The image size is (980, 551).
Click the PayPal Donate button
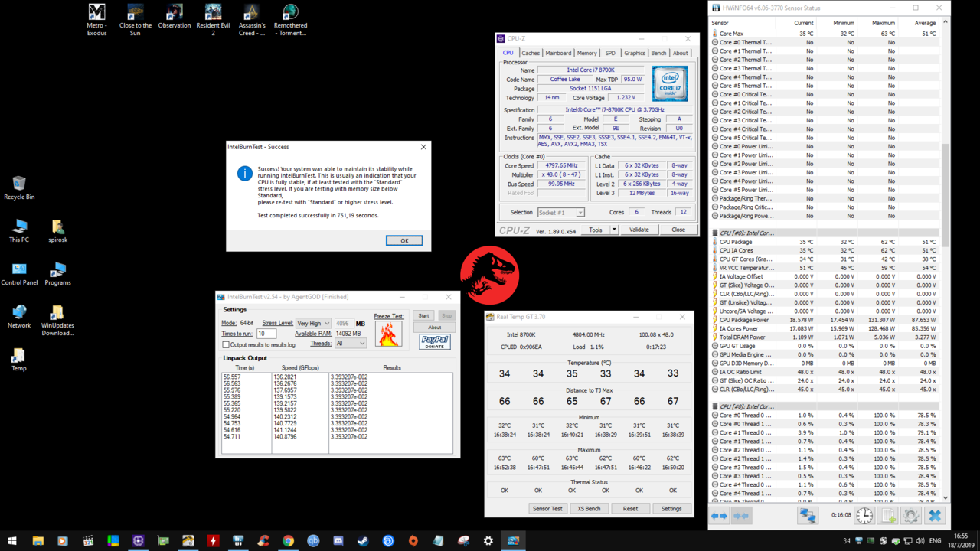point(434,342)
